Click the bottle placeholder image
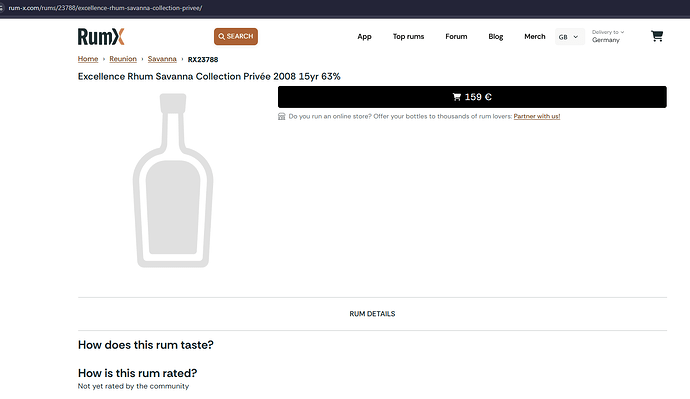 pyautogui.click(x=173, y=180)
